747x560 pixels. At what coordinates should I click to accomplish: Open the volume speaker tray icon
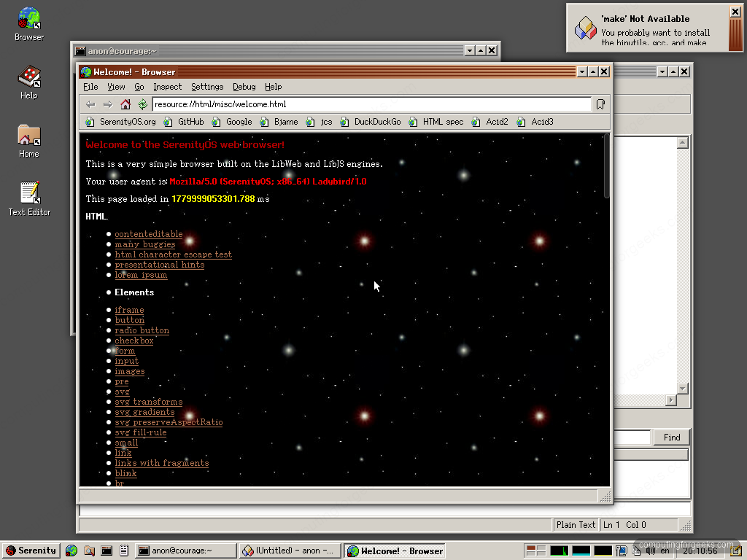click(650, 551)
